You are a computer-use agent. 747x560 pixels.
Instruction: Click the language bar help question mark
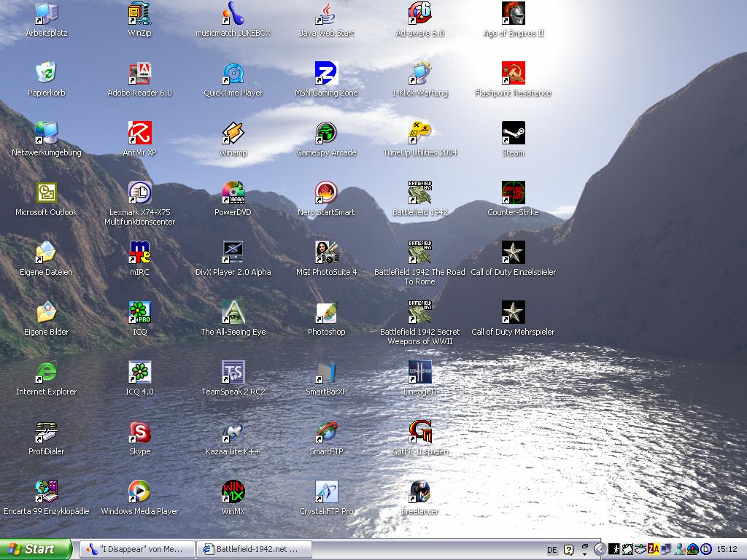pos(568,550)
